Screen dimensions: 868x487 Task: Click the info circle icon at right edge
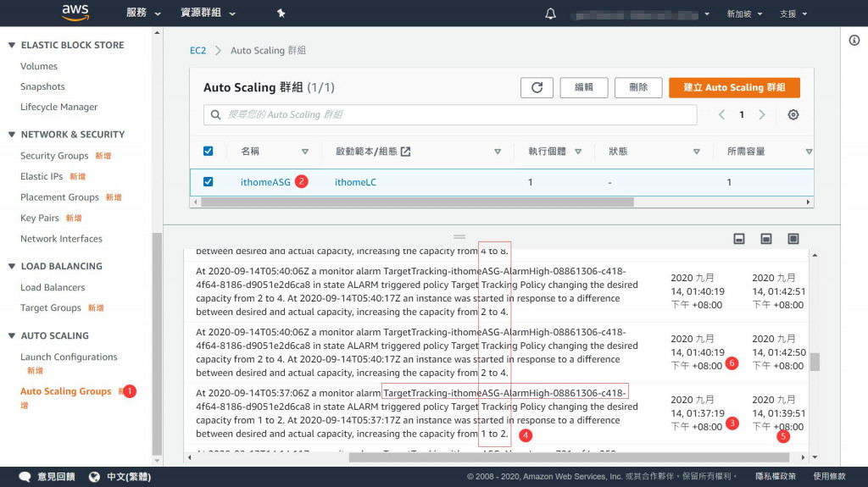(854, 40)
